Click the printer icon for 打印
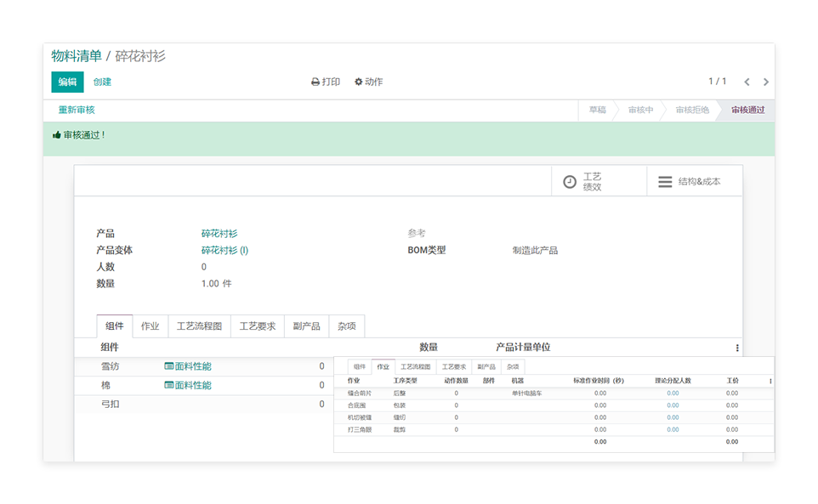This screenshot has width=818, height=504. 315,82
